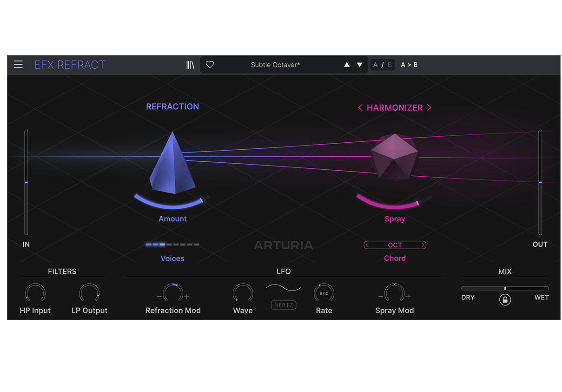Click the HP Input filter knob
The width and height of the screenshot is (562, 392).
tap(35, 293)
